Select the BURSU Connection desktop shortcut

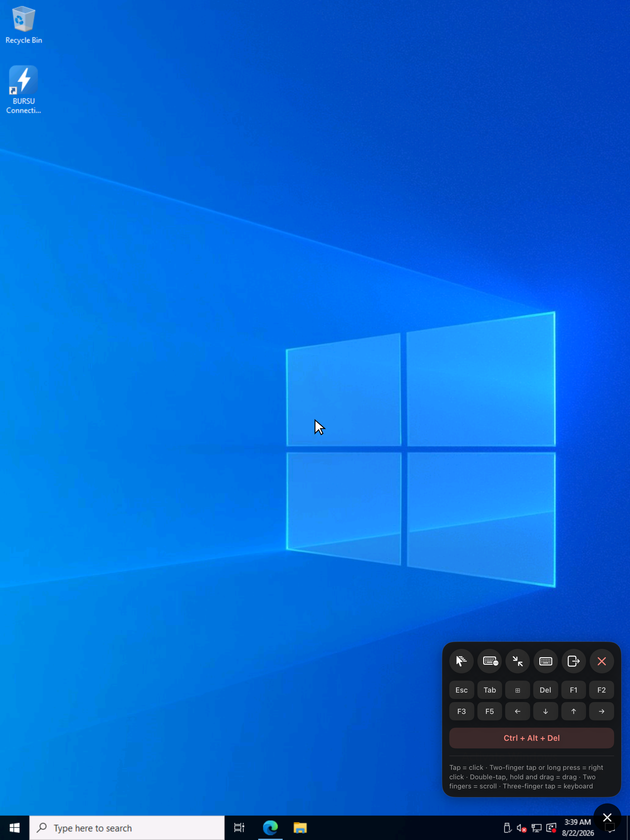click(24, 90)
